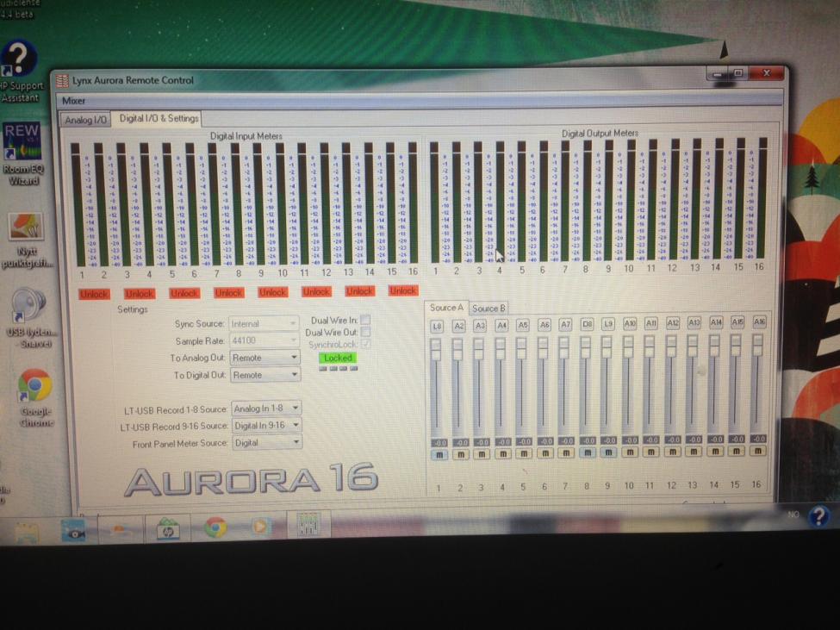Click the A3 source selector button
The height and width of the screenshot is (630, 840).
[x=480, y=325]
